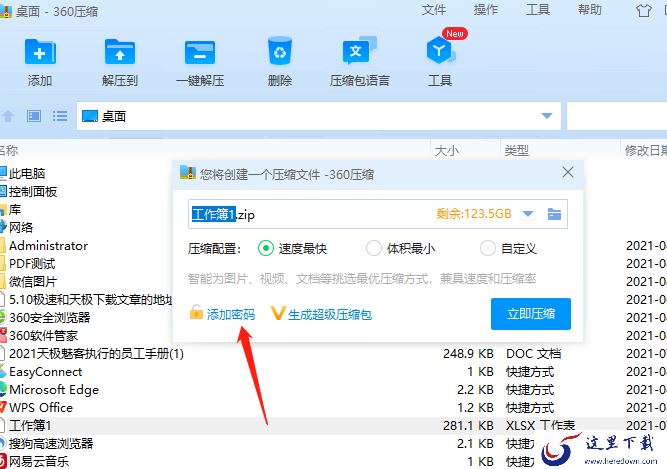Click the 281.1 KB size cell

coord(468,426)
